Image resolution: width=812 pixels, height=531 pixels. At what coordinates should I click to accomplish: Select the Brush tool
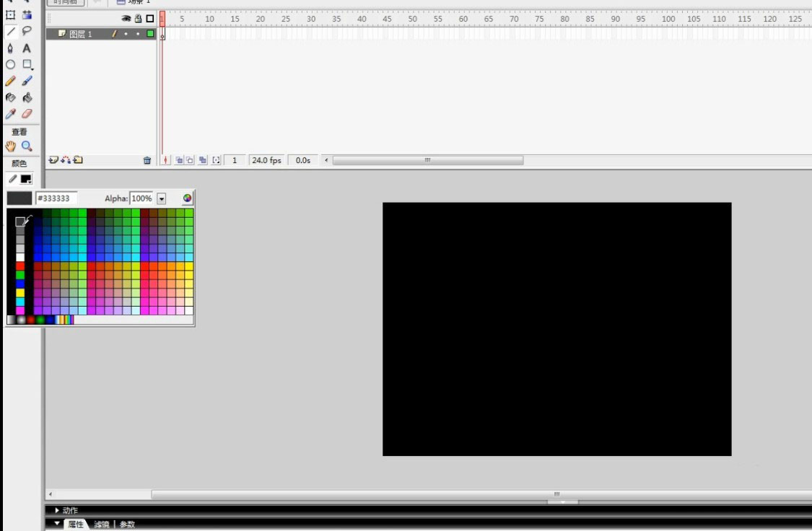pos(27,82)
